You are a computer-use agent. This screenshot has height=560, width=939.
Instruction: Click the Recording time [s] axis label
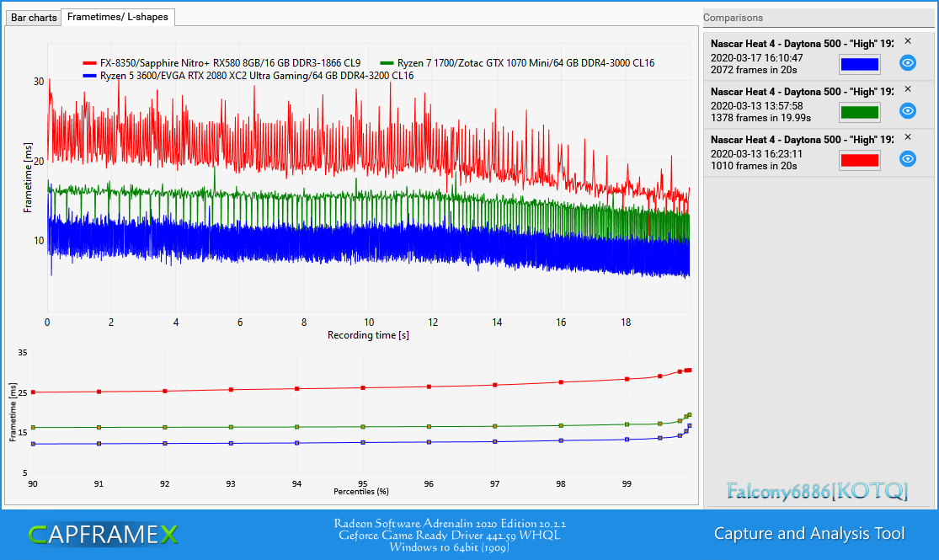click(368, 335)
